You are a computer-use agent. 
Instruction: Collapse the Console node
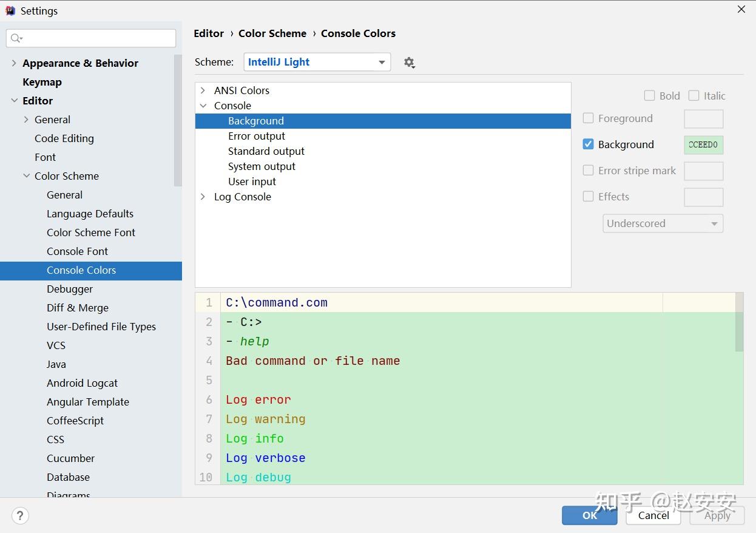click(203, 106)
